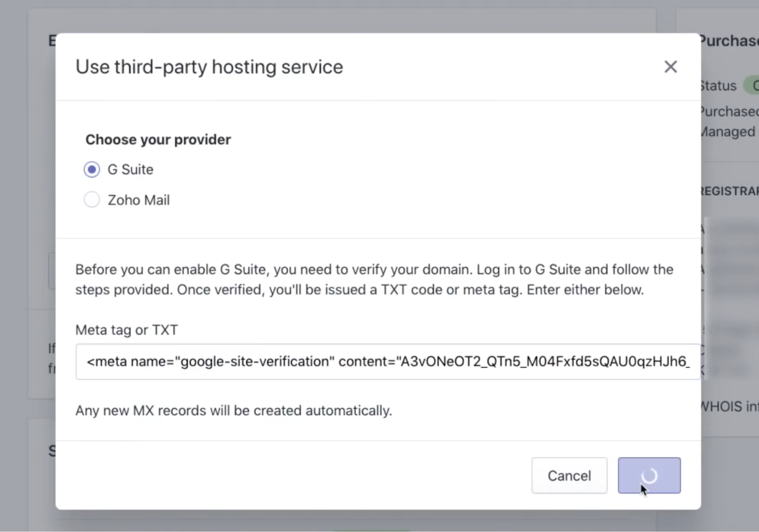Click the dialog title Use third-party hosting service
The height and width of the screenshot is (532, 759).
tap(209, 66)
